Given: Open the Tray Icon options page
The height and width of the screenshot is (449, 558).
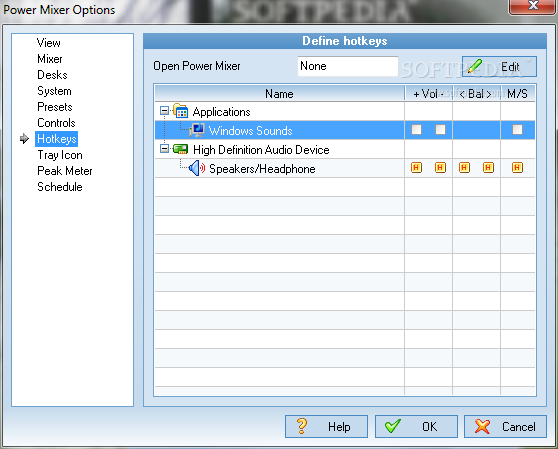Looking at the screenshot, I should coord(60,155).
